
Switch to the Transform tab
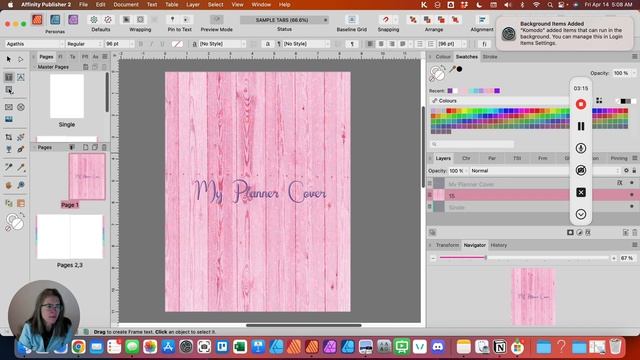click(x=447, y=245)
